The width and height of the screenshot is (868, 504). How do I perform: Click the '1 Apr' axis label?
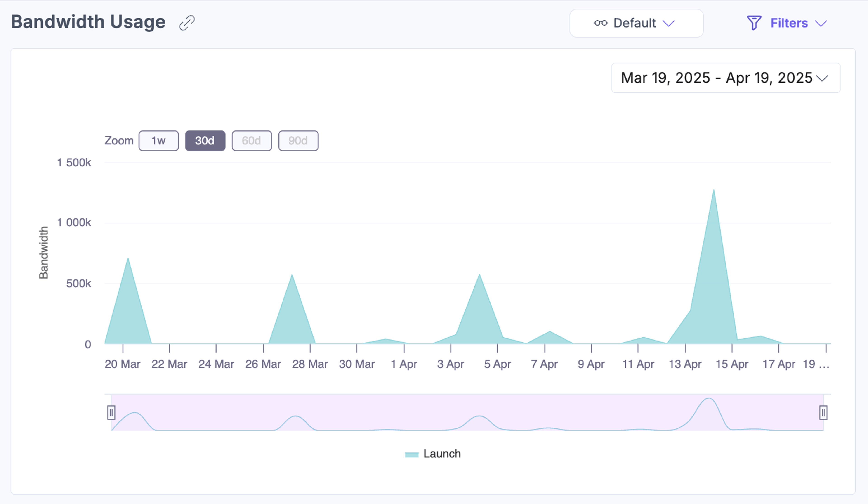pos(404,364)
